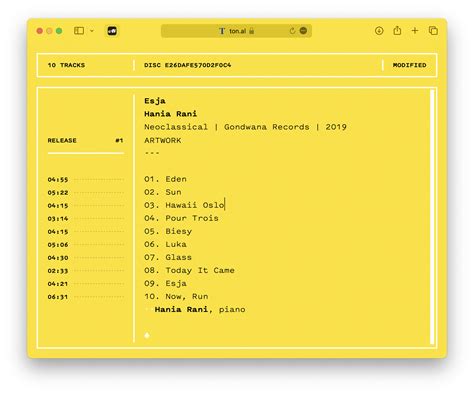474x394 pixels.
Task: Click the 03:14 duration
Action: pyautogui.click(x=58, y=219)
